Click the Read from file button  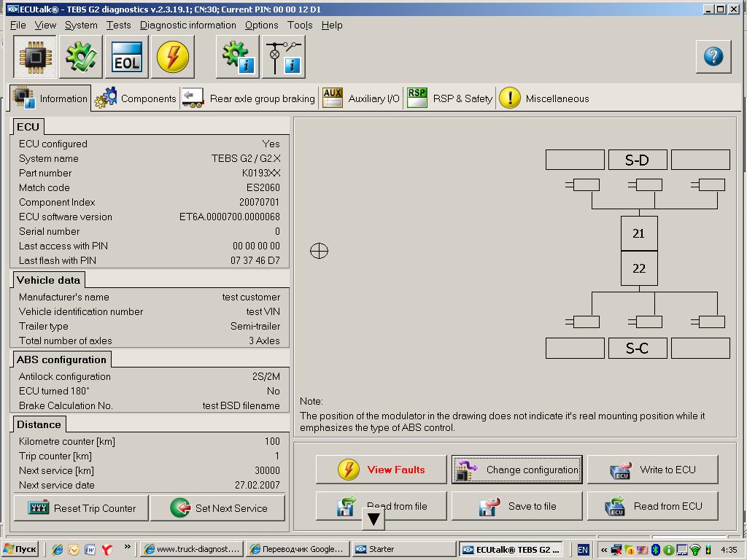(x=381, y=506)
